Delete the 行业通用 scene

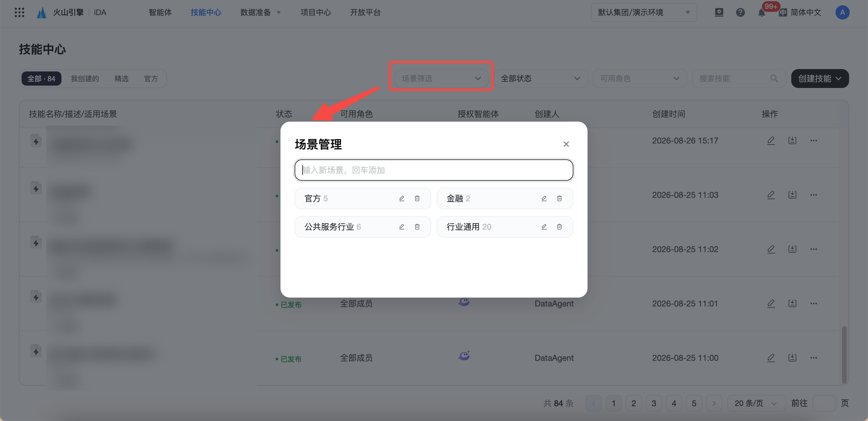click(559, 227)
